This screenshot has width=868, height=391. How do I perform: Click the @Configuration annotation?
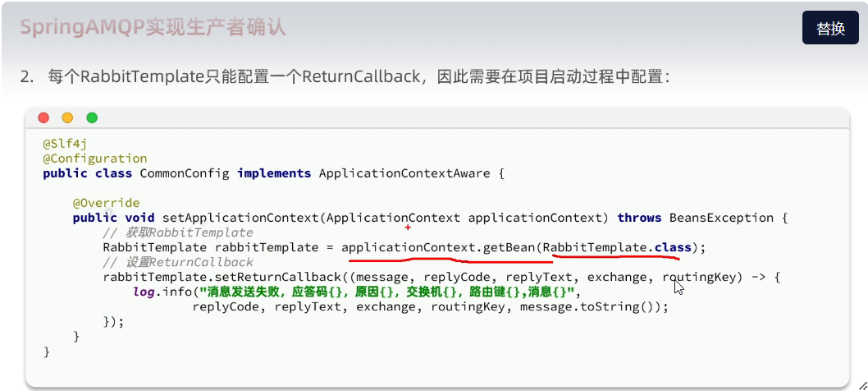pos(95,159)
